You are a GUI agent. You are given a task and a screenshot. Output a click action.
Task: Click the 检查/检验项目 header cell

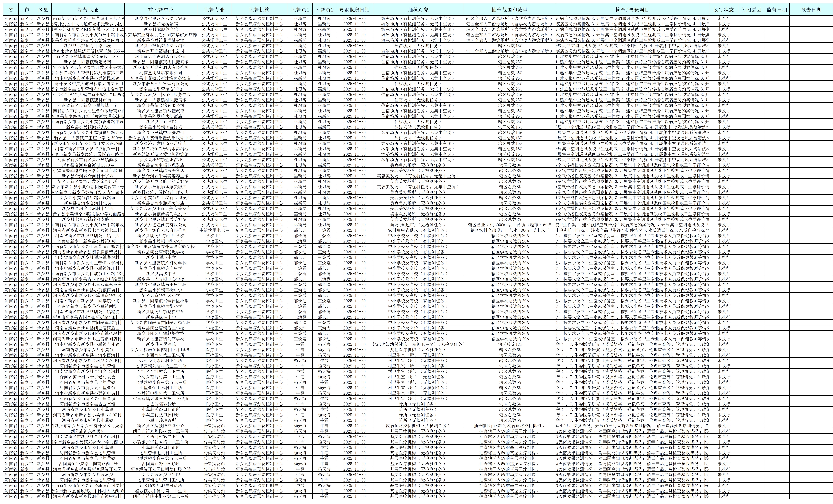[x=633, y=10]
